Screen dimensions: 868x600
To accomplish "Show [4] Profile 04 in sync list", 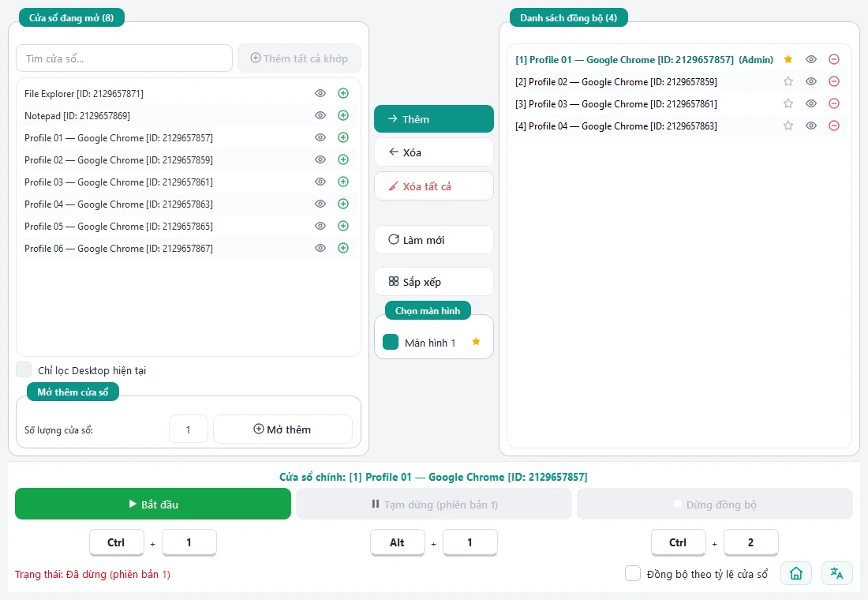I will pyautogui.click(x=811, y=126).
